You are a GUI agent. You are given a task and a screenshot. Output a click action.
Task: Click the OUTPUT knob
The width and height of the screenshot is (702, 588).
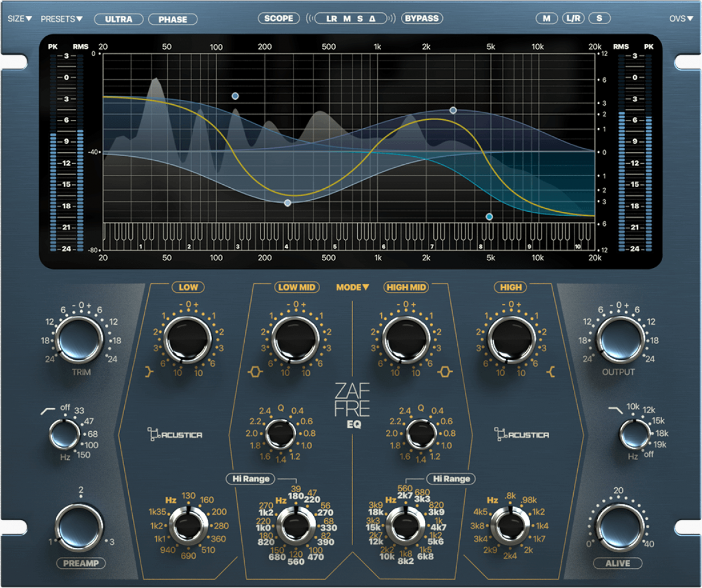tap(620, 340)
